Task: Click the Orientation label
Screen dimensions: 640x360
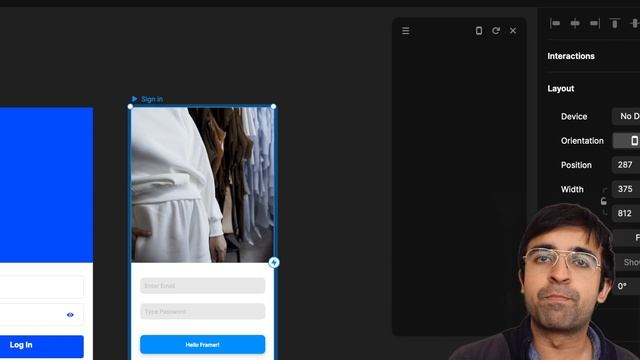Action: click(x=582, y=141)
